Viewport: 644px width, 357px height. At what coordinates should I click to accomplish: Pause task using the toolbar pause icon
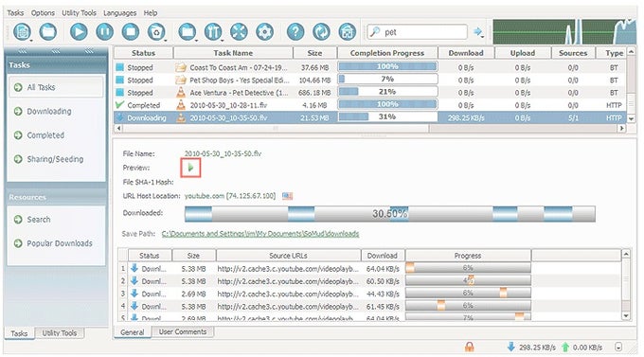104,31
